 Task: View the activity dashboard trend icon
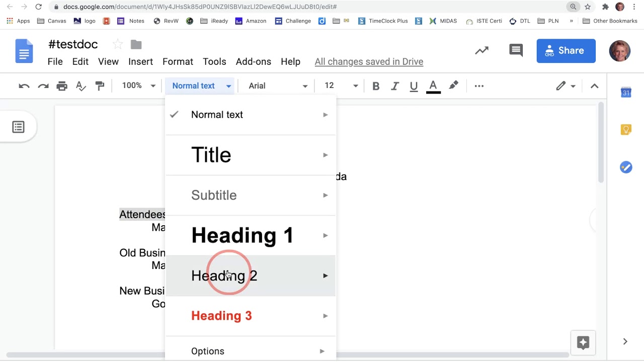click(481, 50)
